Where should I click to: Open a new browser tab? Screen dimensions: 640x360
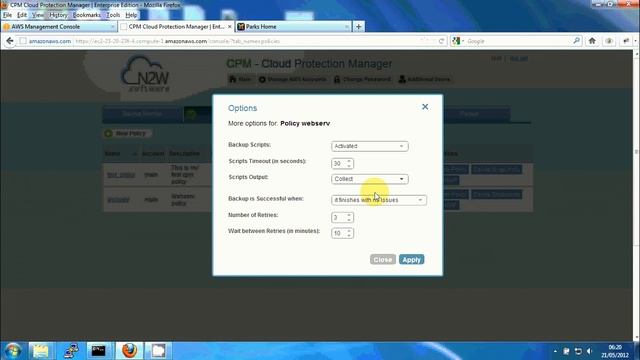[x=358, y=27]
